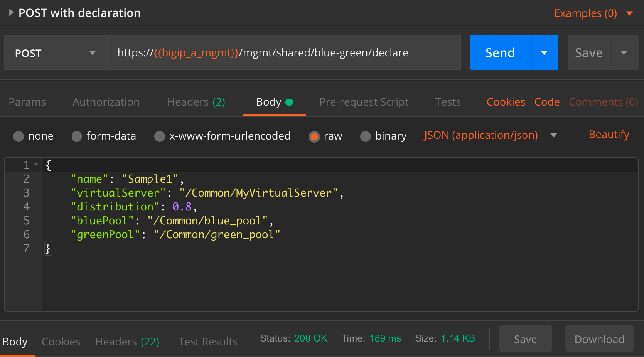Select the request Body tab
The height and width of the screenshot is (357, 644).
(x=274, y=102)
